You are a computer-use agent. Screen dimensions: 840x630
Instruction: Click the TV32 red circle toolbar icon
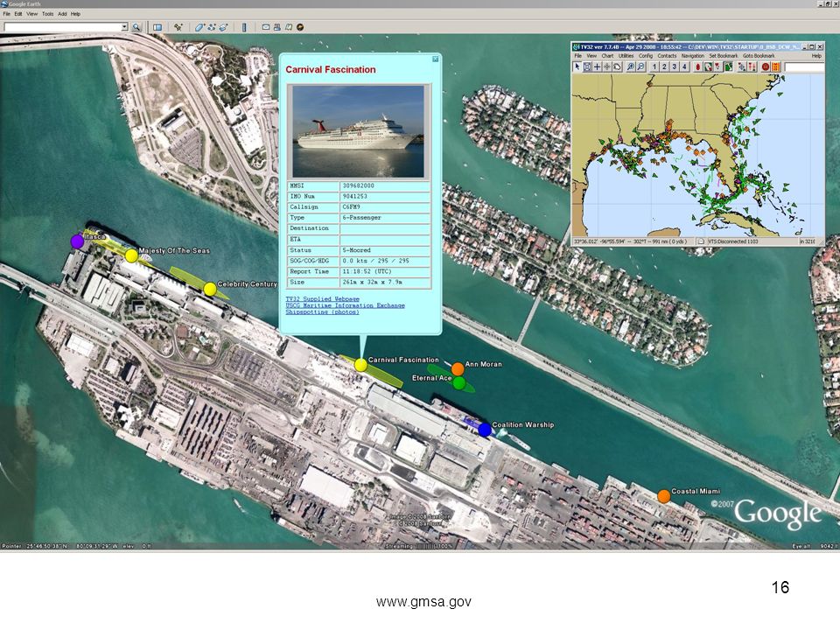[765, 66]
